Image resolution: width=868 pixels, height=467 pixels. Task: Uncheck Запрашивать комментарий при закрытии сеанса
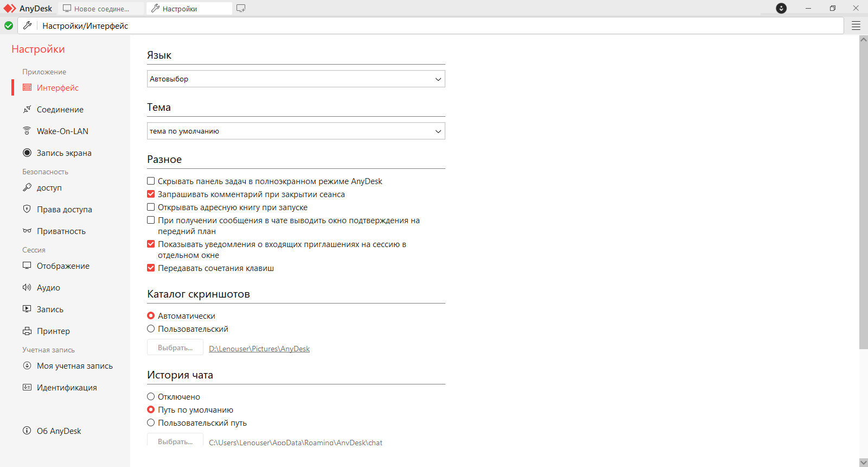tap(151, 194)
